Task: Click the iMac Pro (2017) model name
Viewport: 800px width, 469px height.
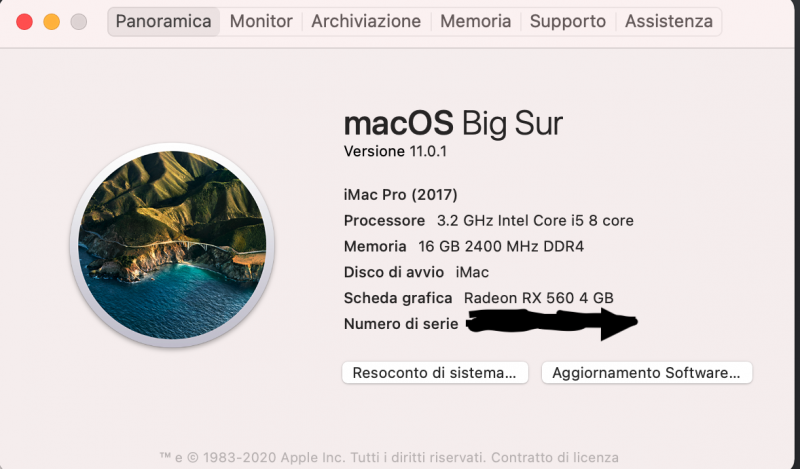Action: pos(400,194)
